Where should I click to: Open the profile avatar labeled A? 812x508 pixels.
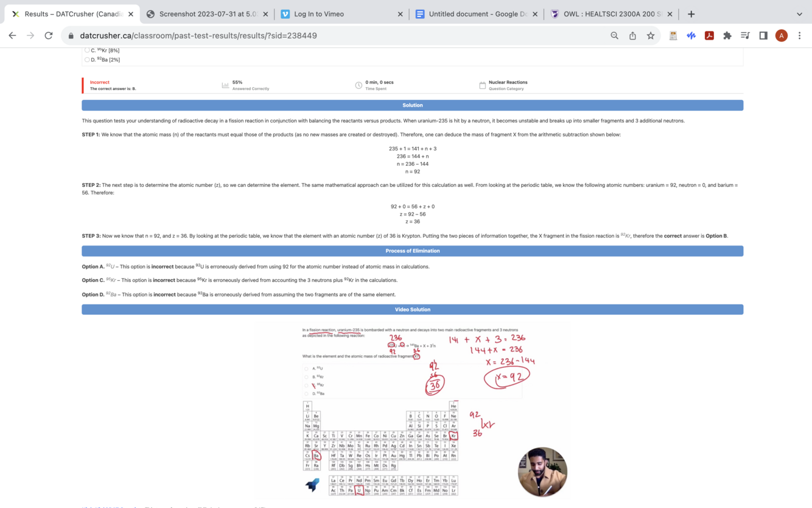[782, 36]
